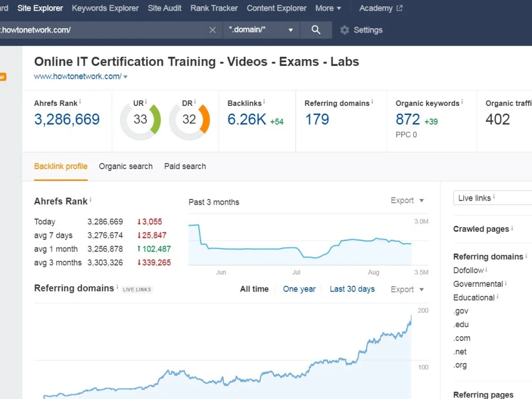Image resolution: width=532 pixels, height=399 pixels.
Task: Open Settings gear option
Action: pyautogui.click(x=361, y=30)
